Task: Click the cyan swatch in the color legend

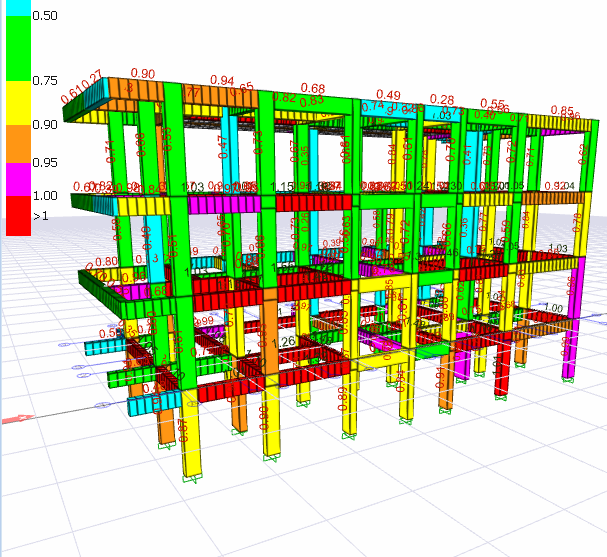Action: click(18, 8)
